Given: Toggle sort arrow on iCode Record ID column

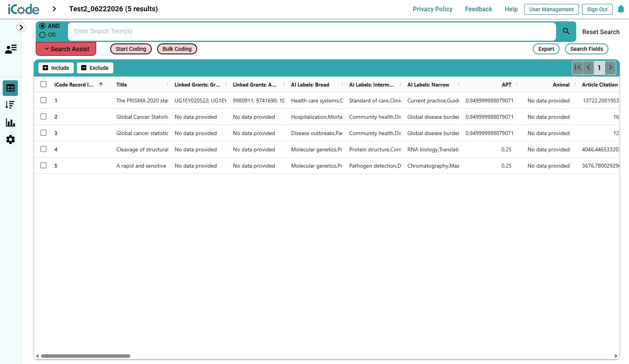Looking at the screenshot, I should click(101, 85).
